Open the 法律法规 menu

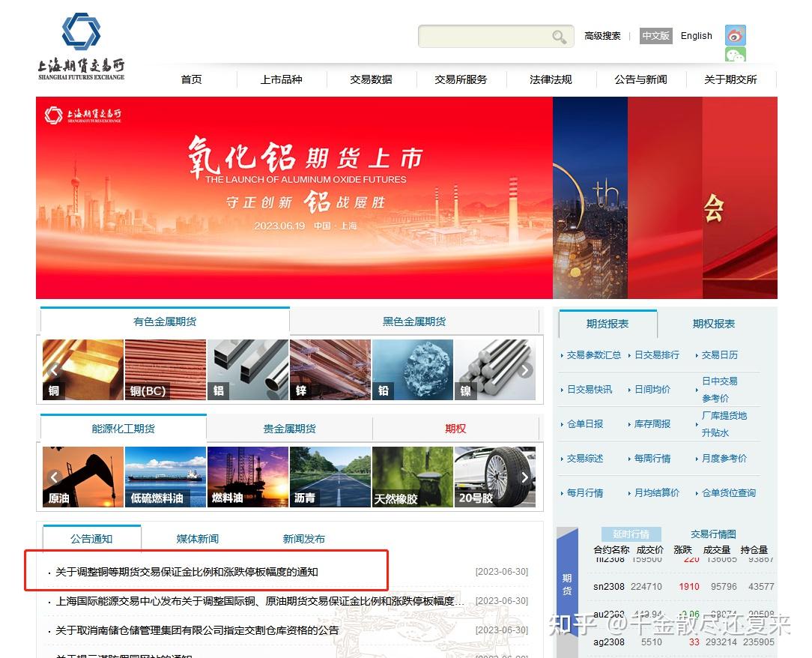(551, 79)
